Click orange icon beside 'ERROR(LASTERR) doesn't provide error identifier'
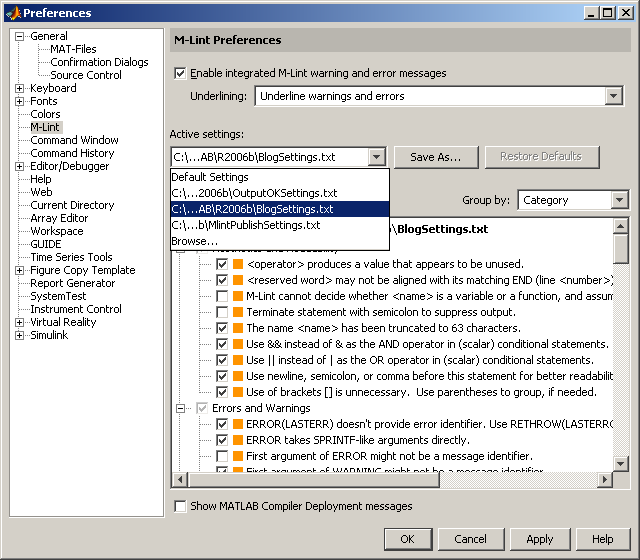640x560 pixels. 238,424
